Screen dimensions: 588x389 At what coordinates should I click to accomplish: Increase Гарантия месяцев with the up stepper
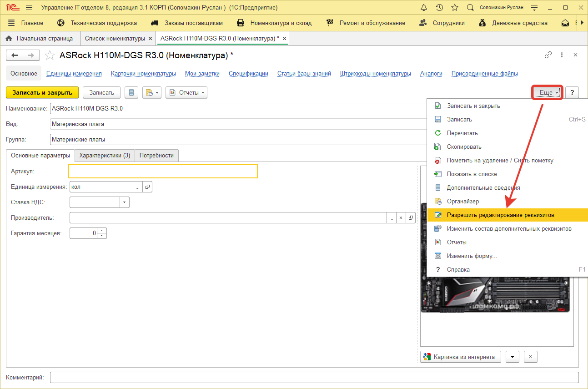(102, 231)
